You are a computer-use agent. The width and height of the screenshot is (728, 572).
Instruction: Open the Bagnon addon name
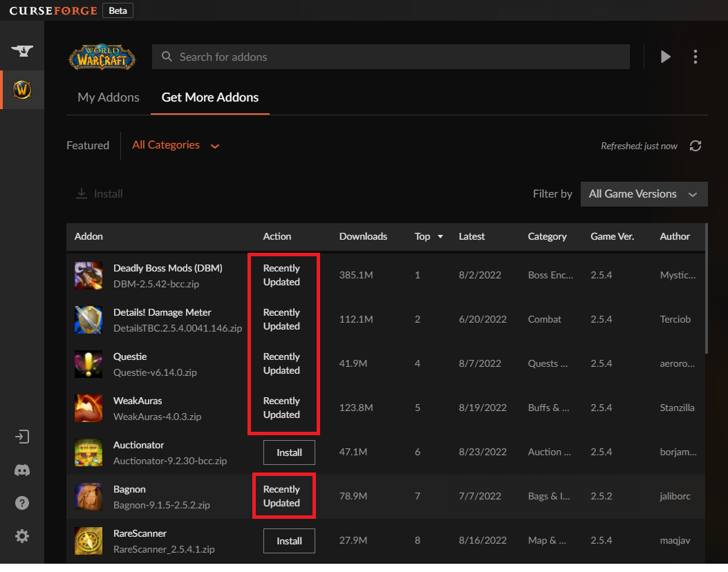129,489
